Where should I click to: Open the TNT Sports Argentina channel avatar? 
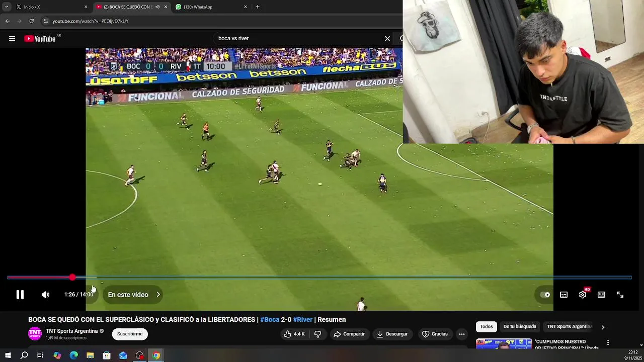coord(35,333)
